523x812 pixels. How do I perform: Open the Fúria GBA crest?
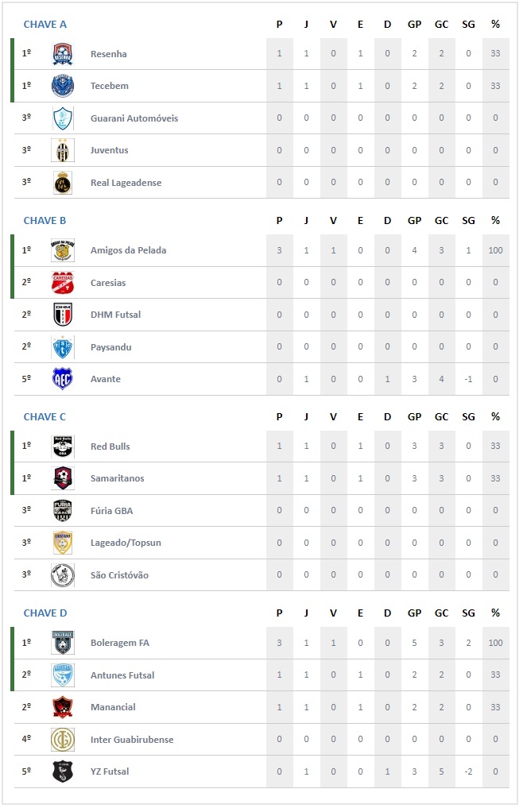pos(63,511)
